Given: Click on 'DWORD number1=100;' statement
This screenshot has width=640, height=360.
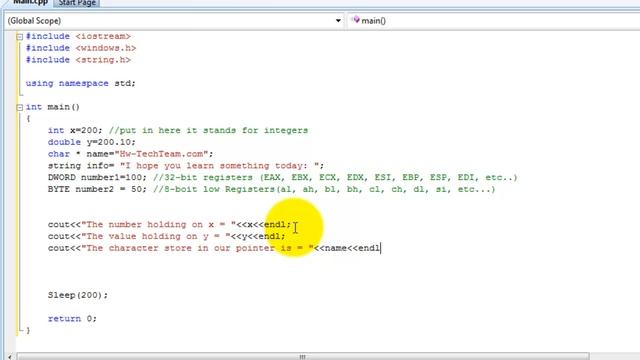Looking at the screenshot, I should click(x=97, y=178).
